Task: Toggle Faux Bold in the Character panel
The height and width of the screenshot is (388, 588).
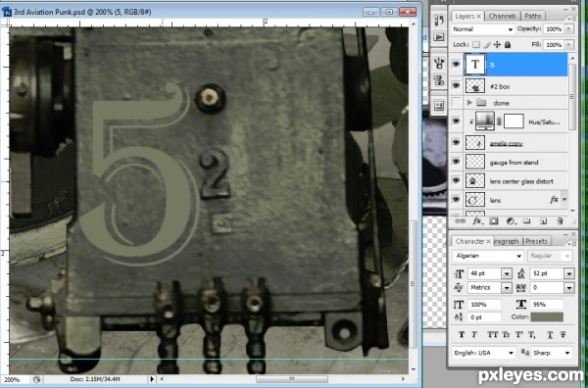Action: (462, 334)
